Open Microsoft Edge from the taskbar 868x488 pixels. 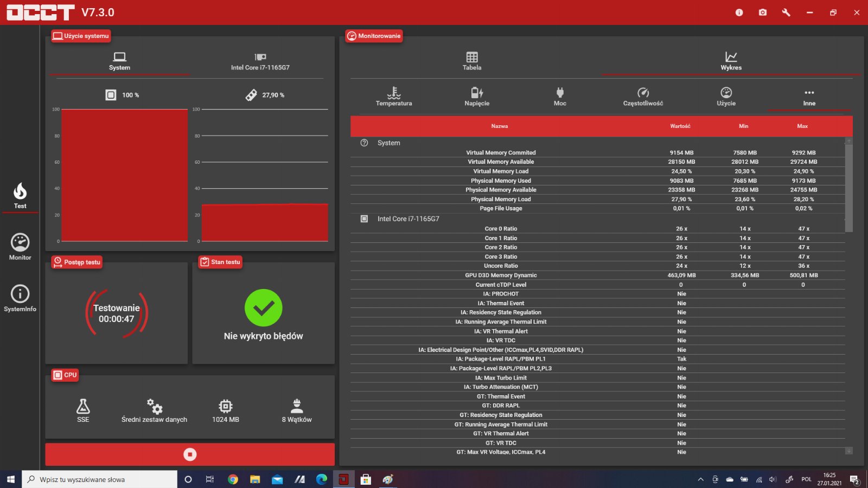[322, 479]
